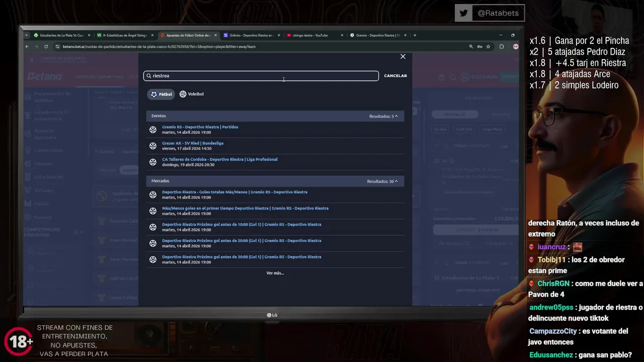Click chat username 'CampazzoCity'
The width and height of the screenshot is (644, 362).
[x=553, y=331]
